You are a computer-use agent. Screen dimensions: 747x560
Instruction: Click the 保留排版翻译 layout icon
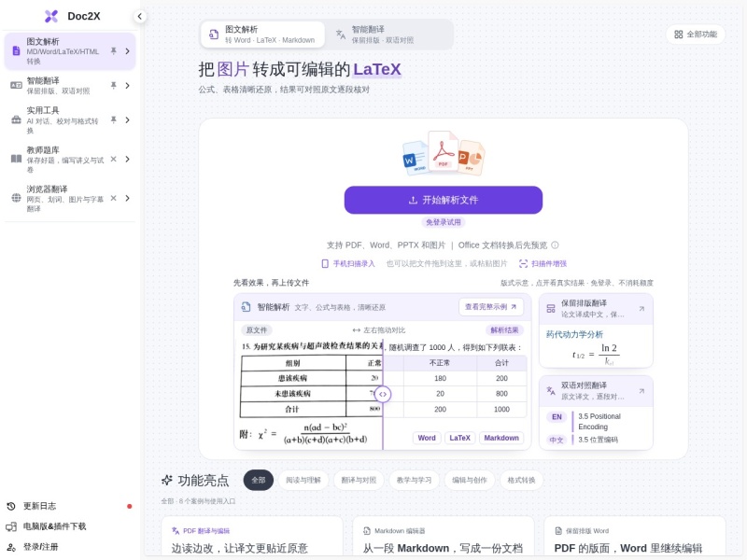click(551, 309)
